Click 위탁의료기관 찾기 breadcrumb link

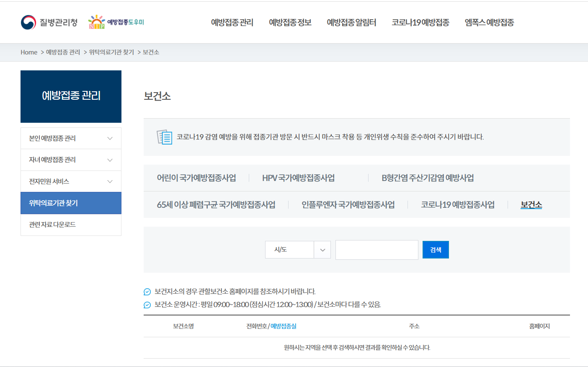111,52
